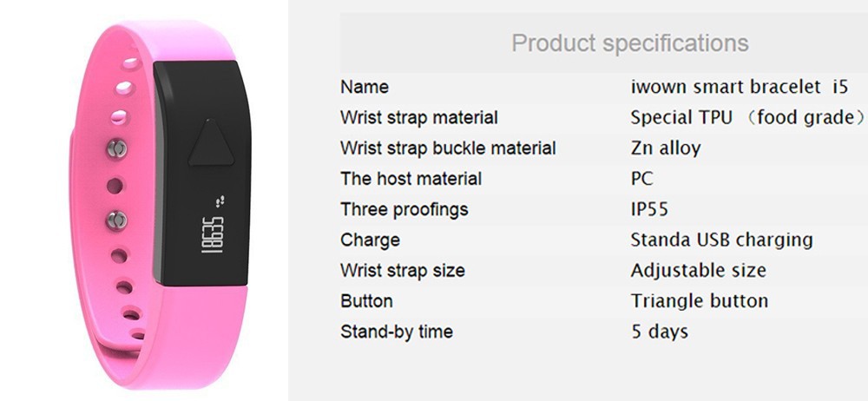Screen dimensions: 868x401
Task: Click the "Special TPU (food grade)" value
Action: 748,117
